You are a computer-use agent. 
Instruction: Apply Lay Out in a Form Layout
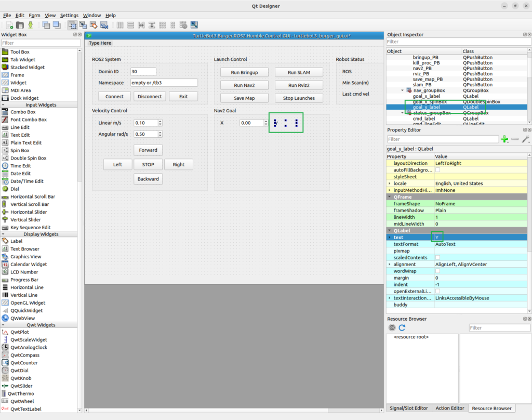(172, 25)
